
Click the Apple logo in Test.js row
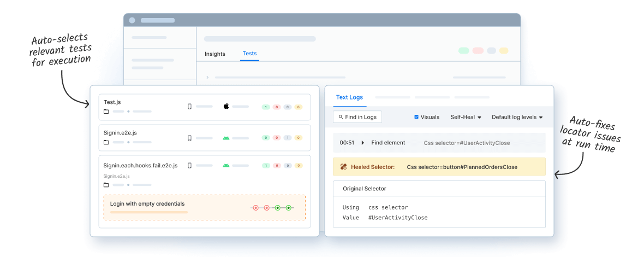click(226, 106)
